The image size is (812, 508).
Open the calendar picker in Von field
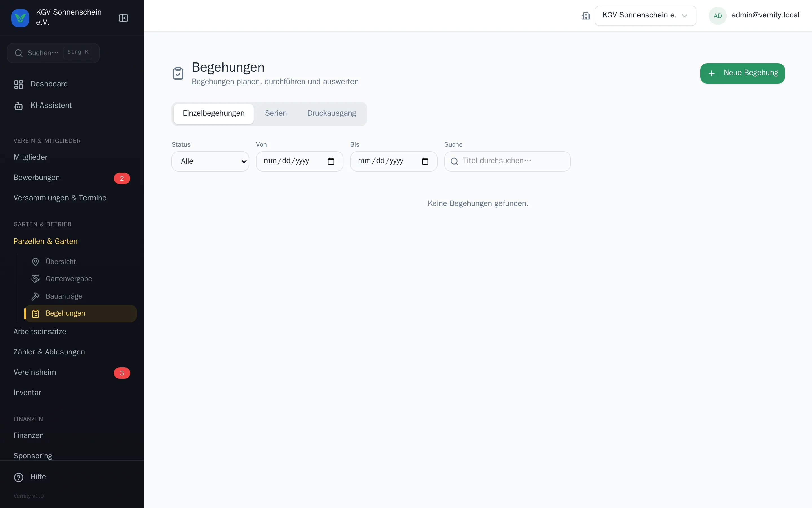[x=331, y=161]
